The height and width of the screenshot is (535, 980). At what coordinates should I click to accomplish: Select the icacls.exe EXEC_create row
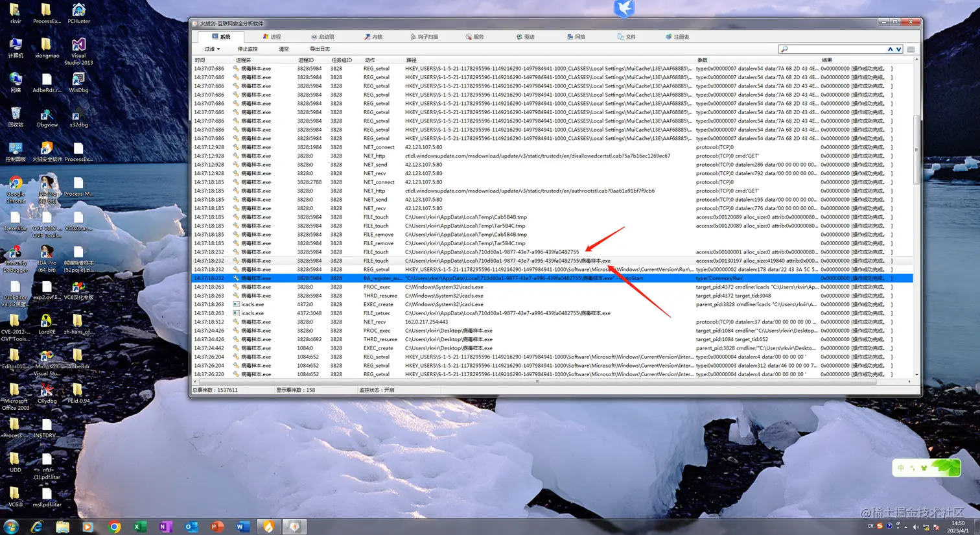click(x=553, y=305)
